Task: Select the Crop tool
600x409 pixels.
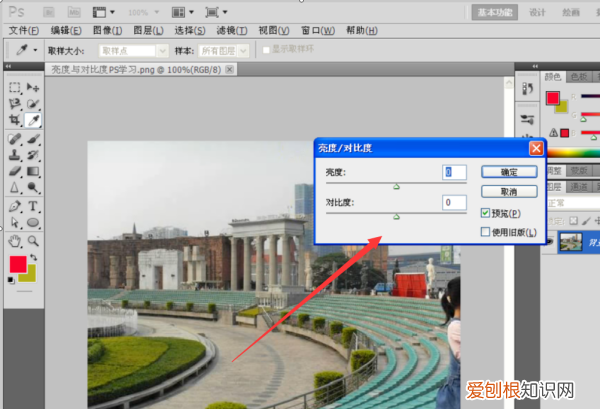Action: (15, 120)
